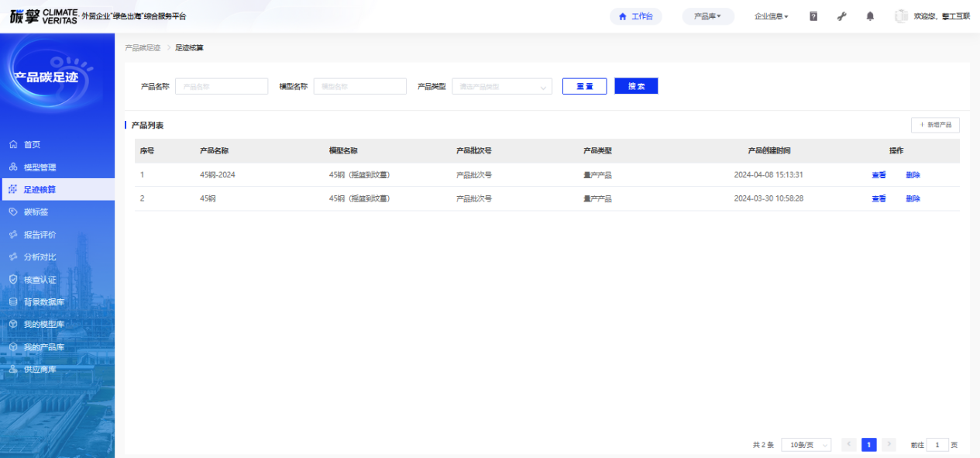980x458 pixels.
Task: Click 查看 for product 45钢-2024
Action: coord(879,175)
